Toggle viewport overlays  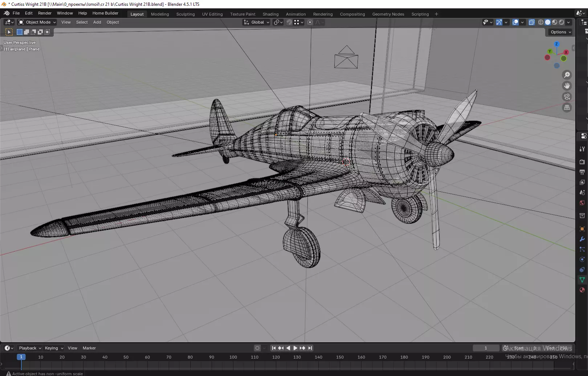[x=515, y=22]
